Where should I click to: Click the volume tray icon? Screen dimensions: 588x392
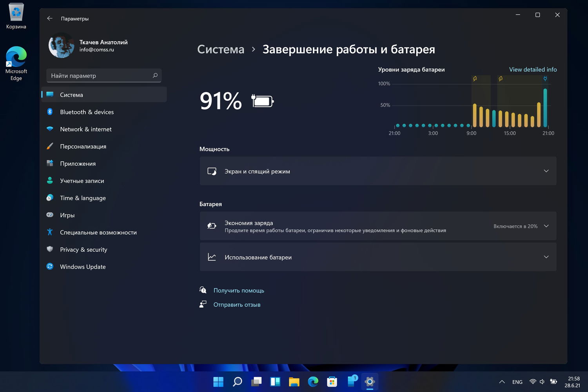pyautogui.click(x=542, y=381)
